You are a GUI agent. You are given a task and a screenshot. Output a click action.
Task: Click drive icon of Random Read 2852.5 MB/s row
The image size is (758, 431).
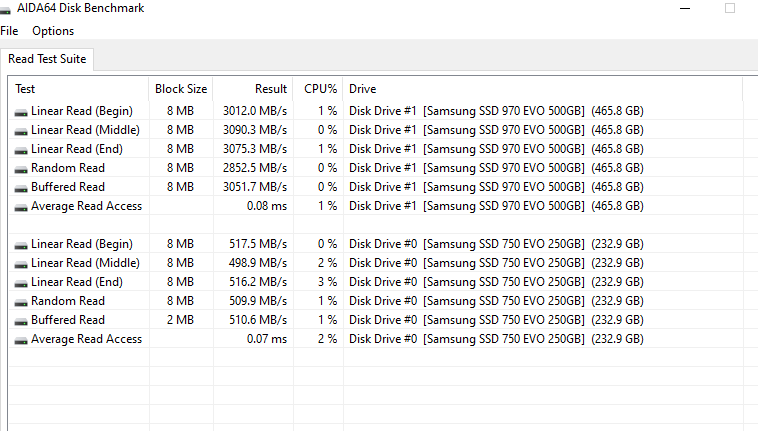click(21, 170)
